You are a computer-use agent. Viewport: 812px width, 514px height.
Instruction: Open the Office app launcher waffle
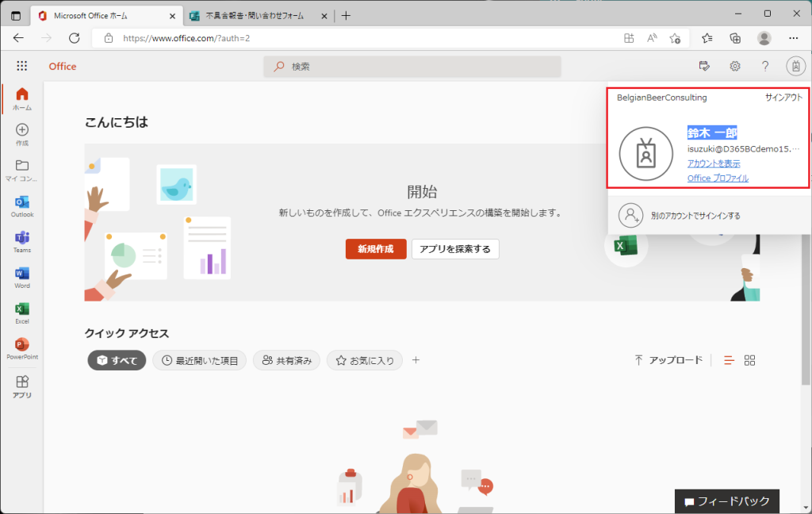(21, 66)
